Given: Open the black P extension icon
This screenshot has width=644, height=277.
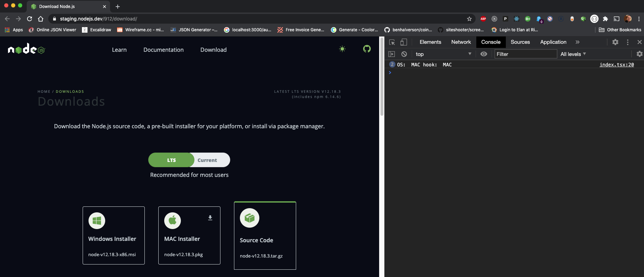Looking at the screenshot, I should [x=505, y=19].
